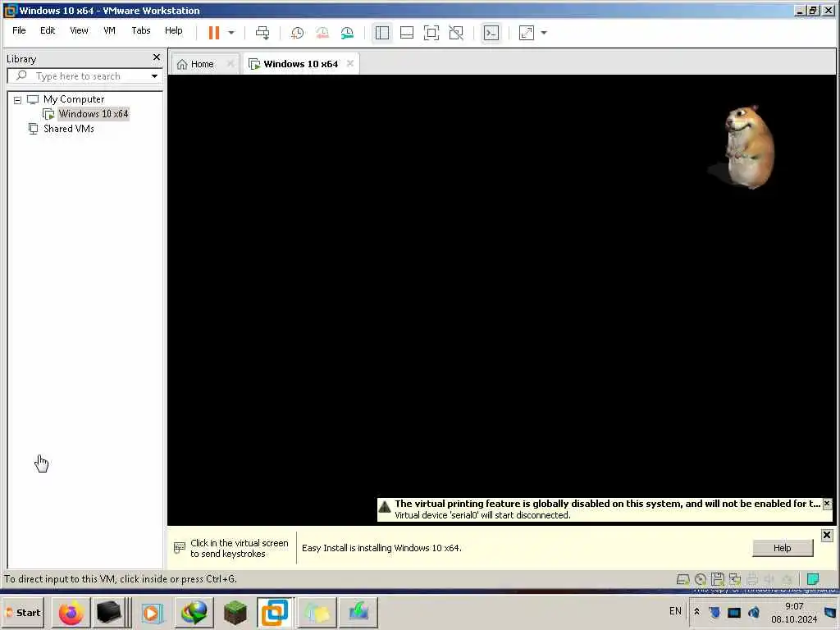This screenshot has height=630, width=840.
Task: Click the shield icon in the system tray
Action: tap(714, 612)
